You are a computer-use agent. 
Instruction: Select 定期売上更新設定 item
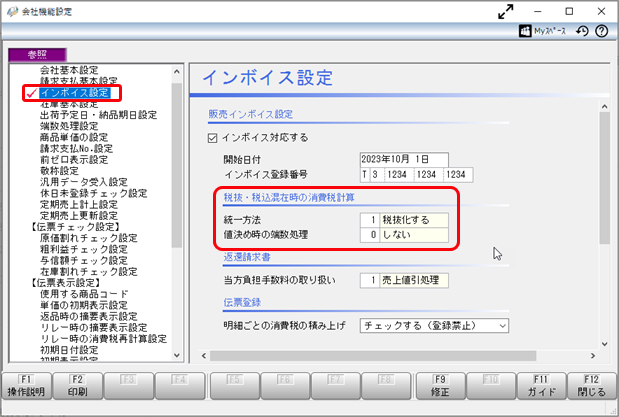pyautogui.click(x=79, y=216)
